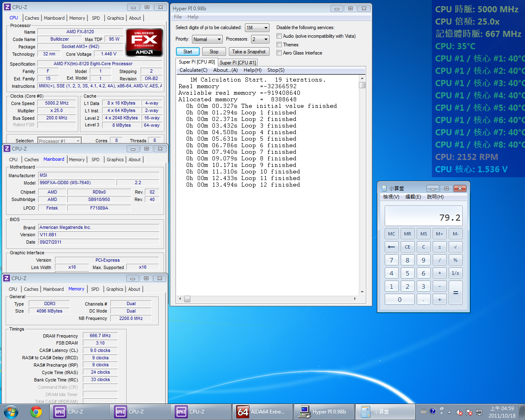
Task: Select the calculator taskbar button
Action: 385,412
